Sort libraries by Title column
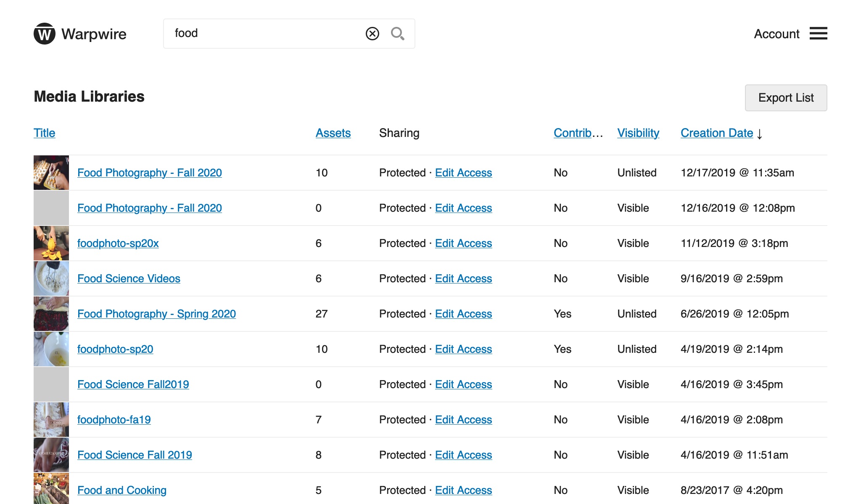Viewport: 861px width, 504px height. (x=44, y=133)
